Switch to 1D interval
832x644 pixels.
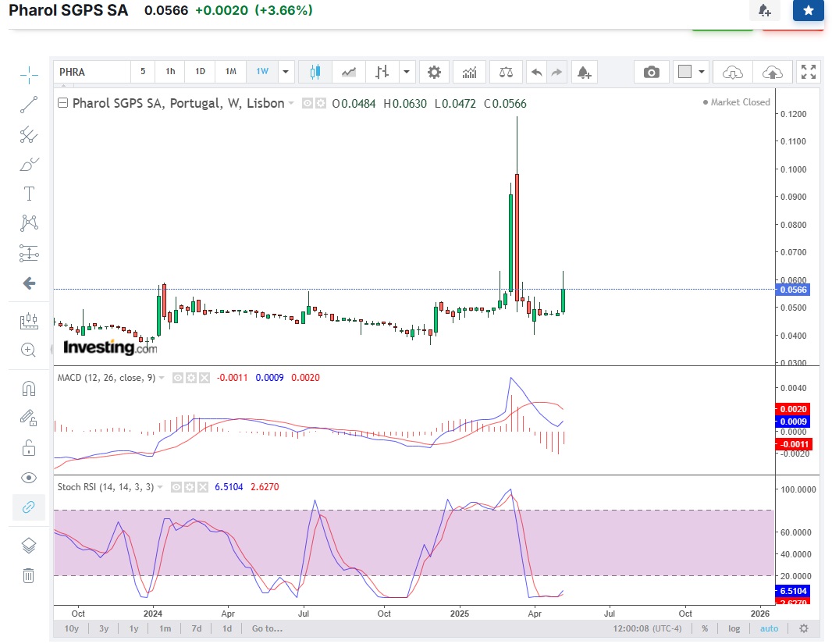pos(200,72)
